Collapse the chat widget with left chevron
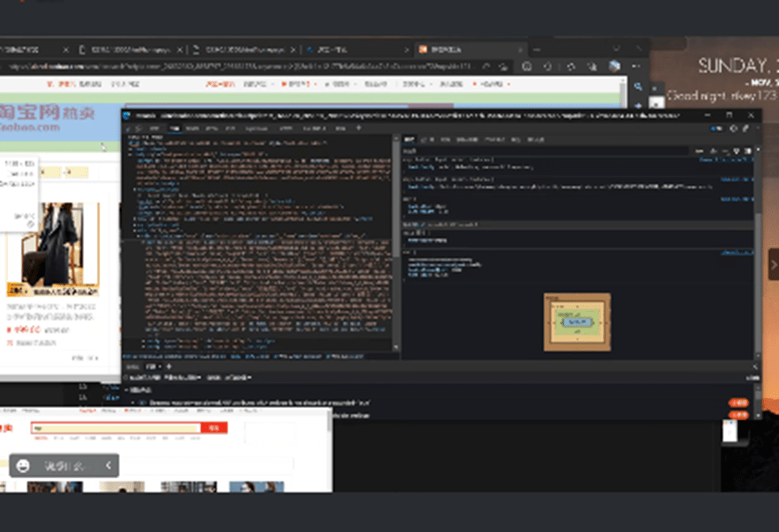Screen dimensions: 779x532 108,466
